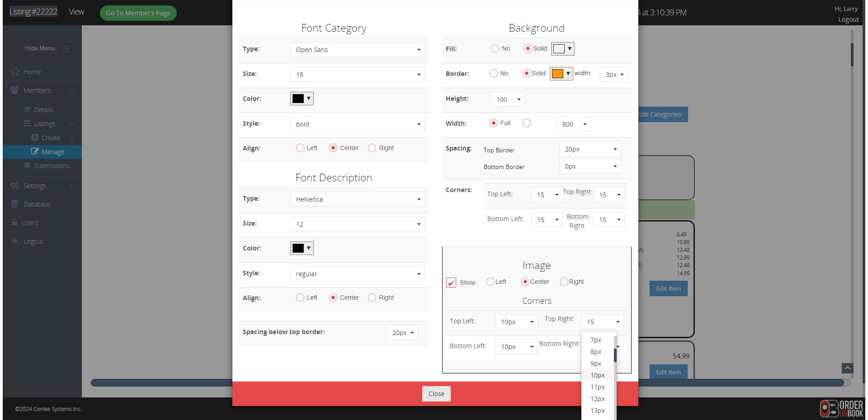Click the Details eye icon in sidebar
Screen dimensions: 868x420
27,110
